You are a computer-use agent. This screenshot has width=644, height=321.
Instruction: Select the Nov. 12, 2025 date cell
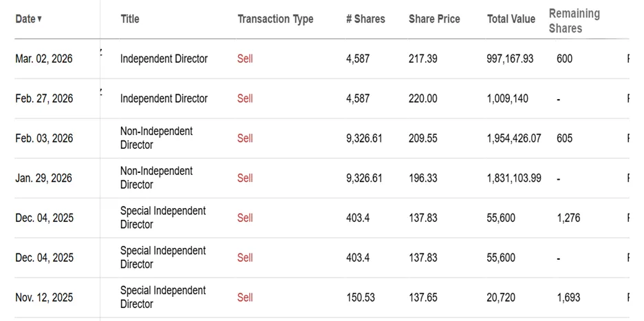[43, 298]
